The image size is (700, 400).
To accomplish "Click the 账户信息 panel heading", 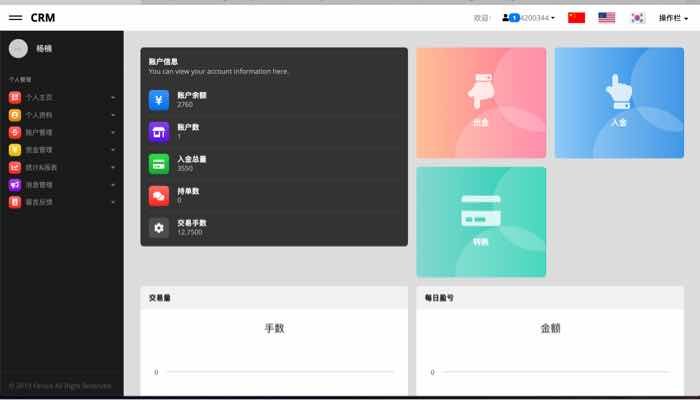I will point(163,62).
